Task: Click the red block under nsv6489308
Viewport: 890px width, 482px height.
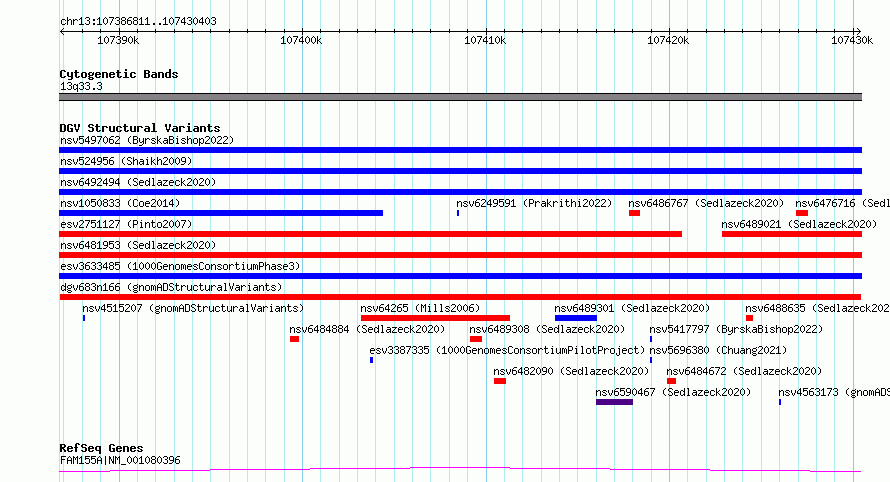Action: click(x=476, y=339)
